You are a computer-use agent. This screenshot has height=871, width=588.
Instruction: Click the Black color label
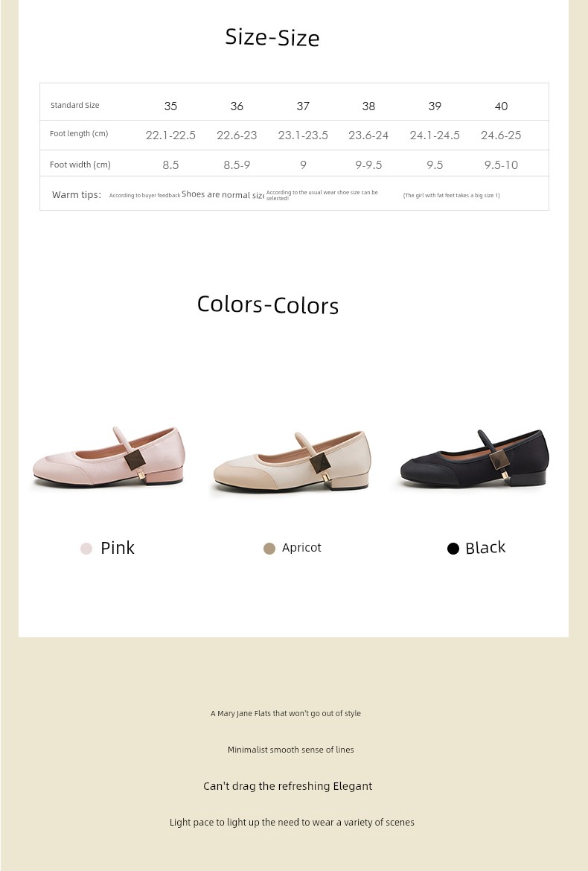pos(485,548)
